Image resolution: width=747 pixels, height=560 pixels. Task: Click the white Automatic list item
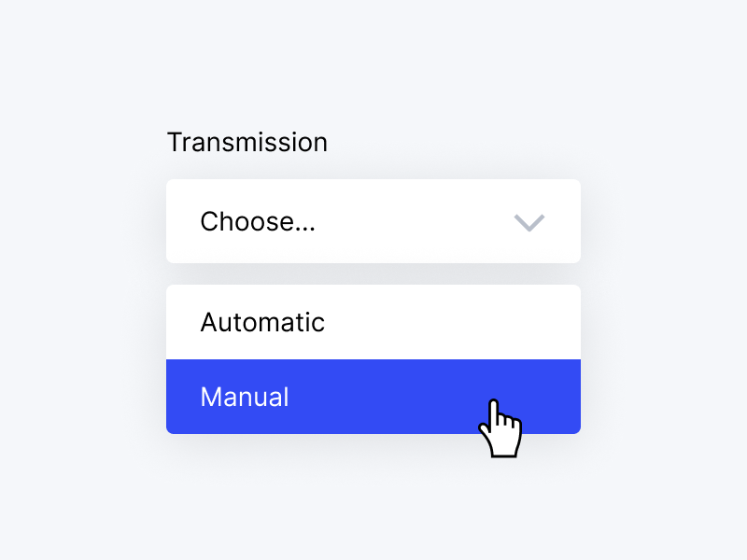pyautogui.click(x=373, y=322)
